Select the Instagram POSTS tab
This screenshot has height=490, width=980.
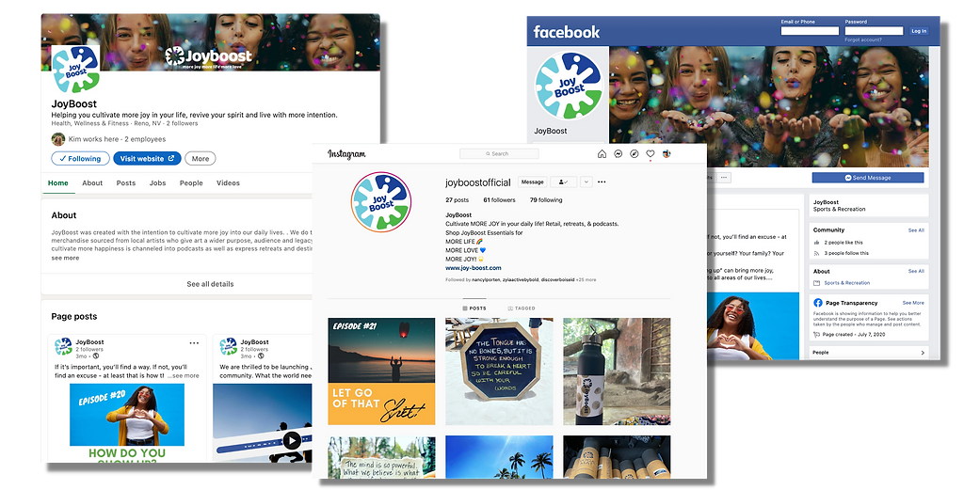(474, 308)
